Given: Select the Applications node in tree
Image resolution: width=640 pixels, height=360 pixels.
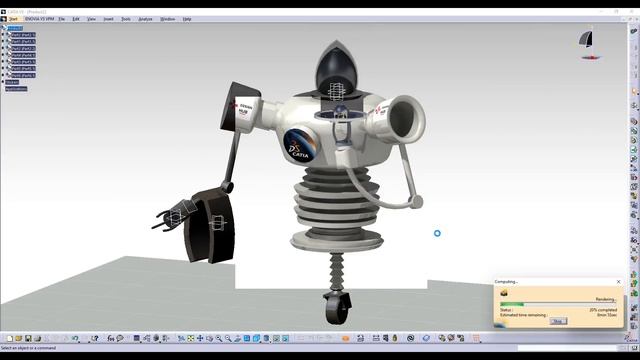Looking at the screenshot, I should pos(16,89).
